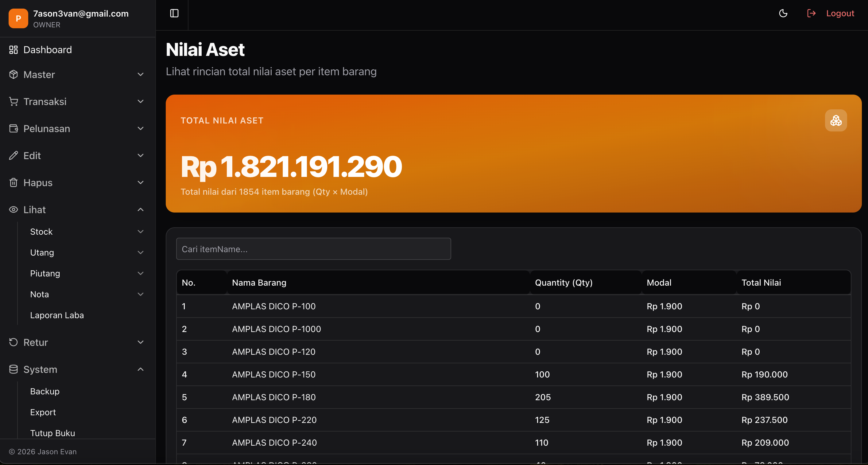
Task: Open the Export page
Action: coord(43,412)
